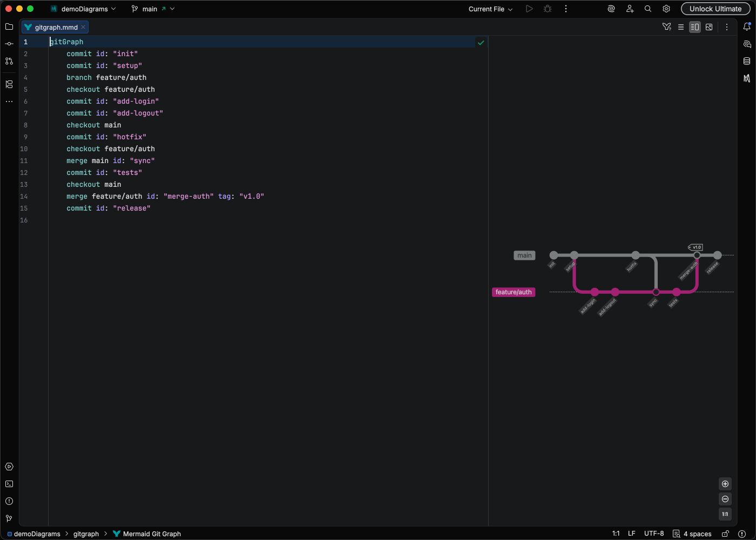Open the Commit tool window

9,44
